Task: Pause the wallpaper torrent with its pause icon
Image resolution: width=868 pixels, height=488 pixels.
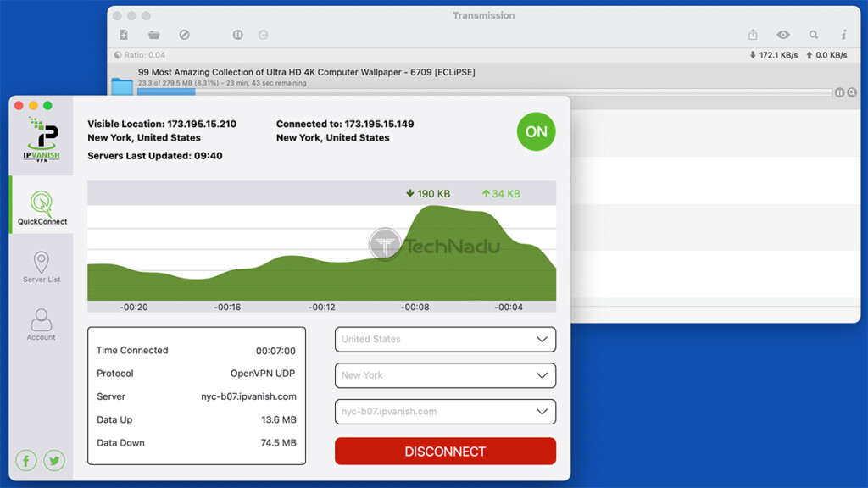Action: point(840,92)
